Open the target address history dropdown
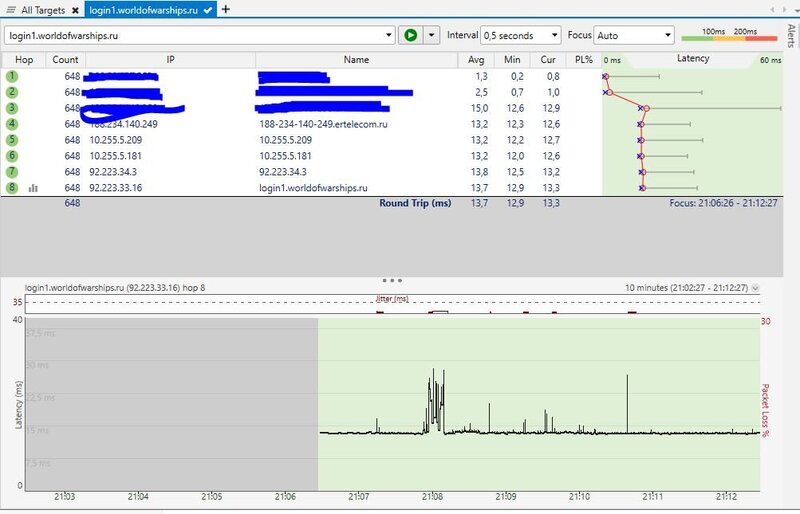Image resolution: width=800 pixels, height=514 pixels. coord(389,35)
